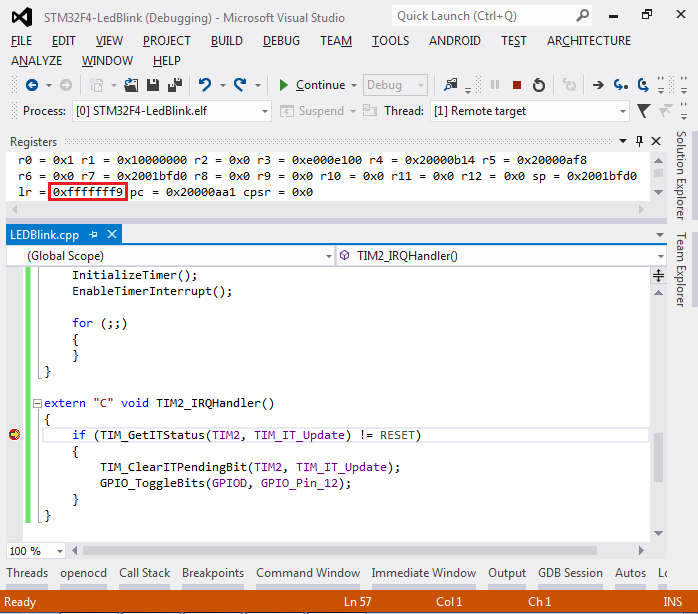Image resolution: width=698 pixels, height=614 pixels.
Task: Pin the LEDBlink.cpp tab
Action: [93, 234]
